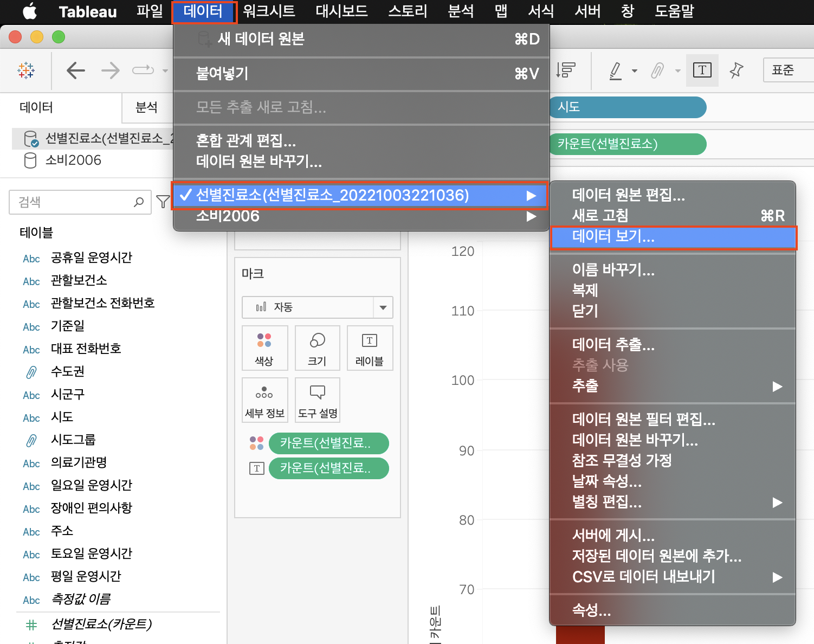Click the forward (redo) arrow

(110, 70)
